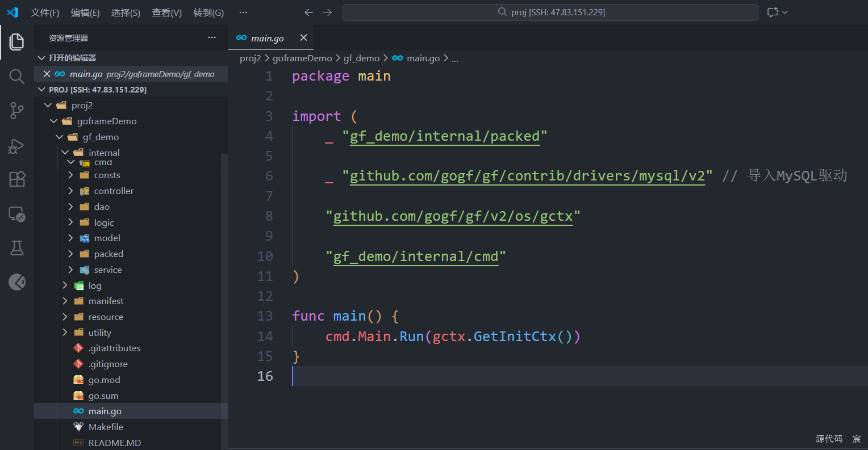The image size is (868, 450).
Task: Open the Source Control view
Action: point(17,111)
